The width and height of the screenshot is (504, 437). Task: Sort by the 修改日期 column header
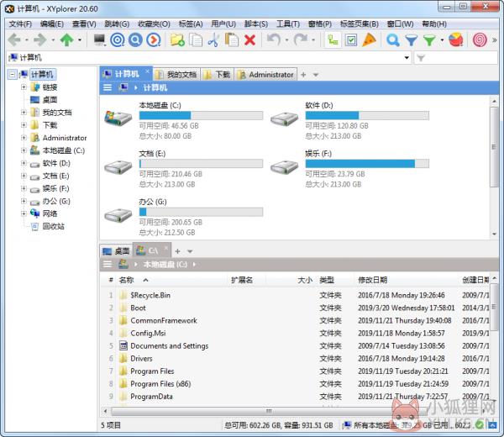(x=372, y=280)
